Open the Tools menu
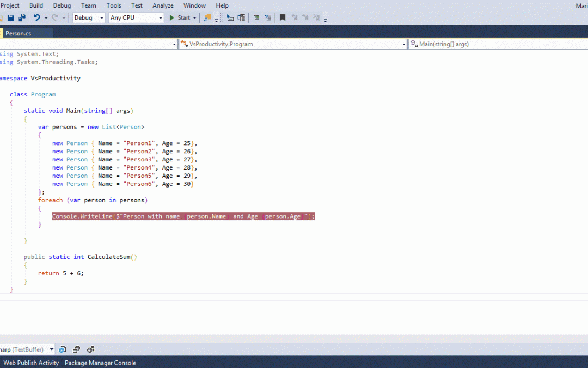Image resolution: width=588 pixels, height=368 pixels. click(114, 5)
